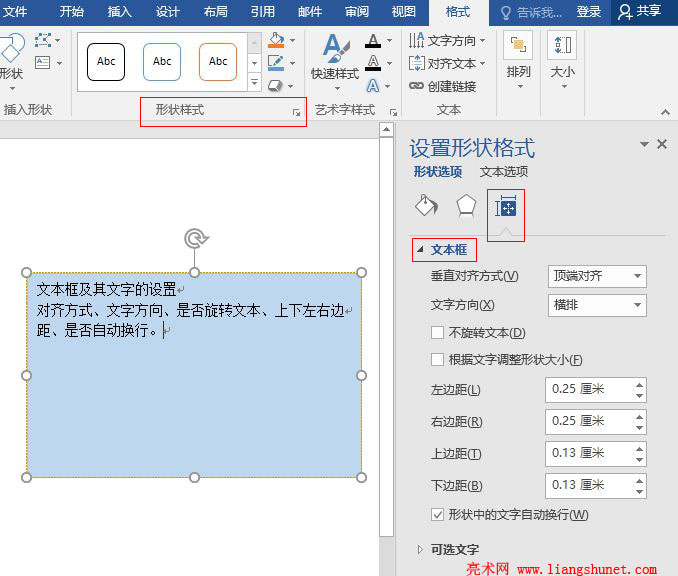Viewport: 678px width, 576px height.
Task: Click the Edit Shape points icon
Action: click(x=43, y=40)
